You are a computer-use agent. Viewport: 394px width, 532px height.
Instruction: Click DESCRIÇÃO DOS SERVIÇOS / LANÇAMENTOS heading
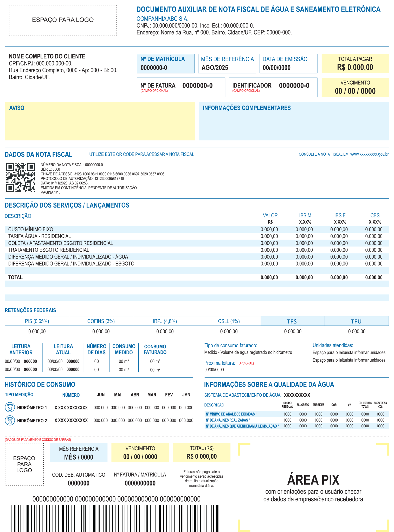[x=67, y=205]
